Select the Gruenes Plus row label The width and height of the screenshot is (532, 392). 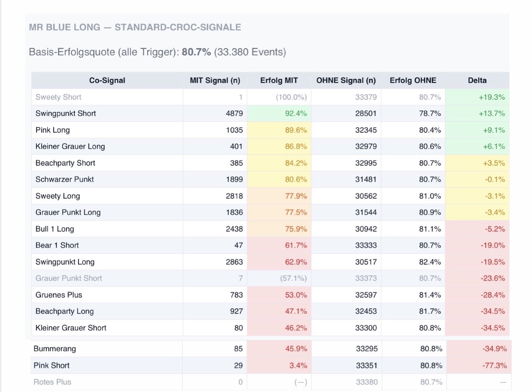pyautogui.click(x=59, y=295)
